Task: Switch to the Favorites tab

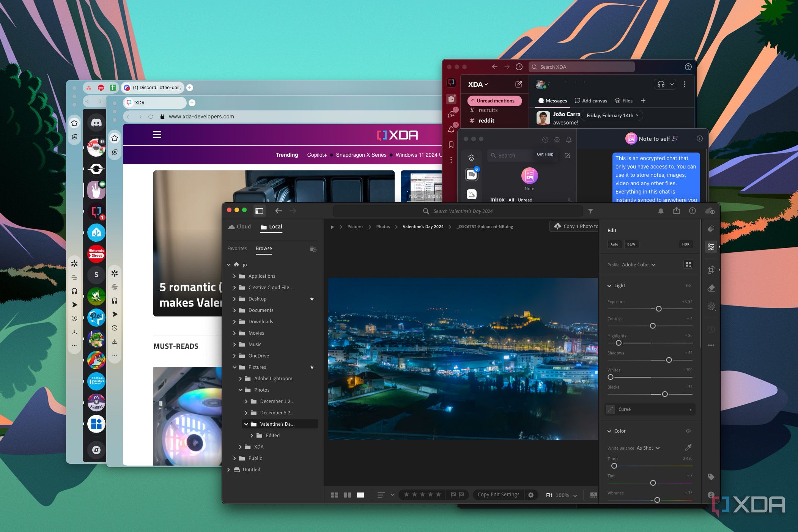Action: pos(237,249)
